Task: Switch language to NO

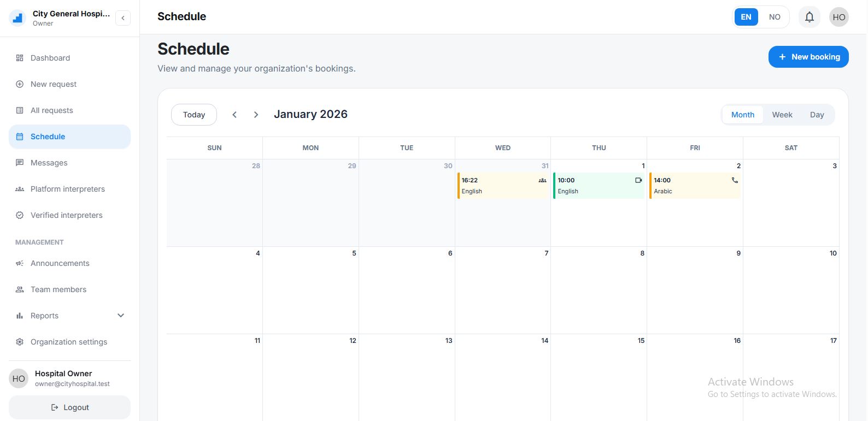Action: coord(775,17)
